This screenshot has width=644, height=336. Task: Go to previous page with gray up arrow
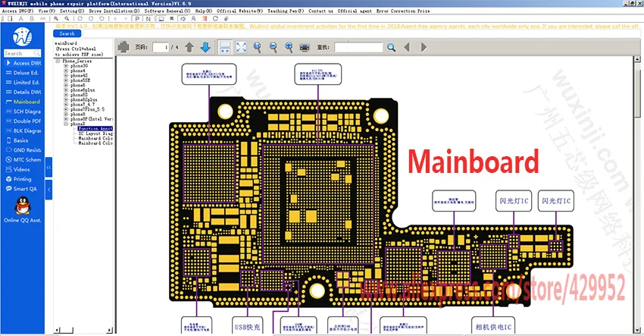coord(189,47)
